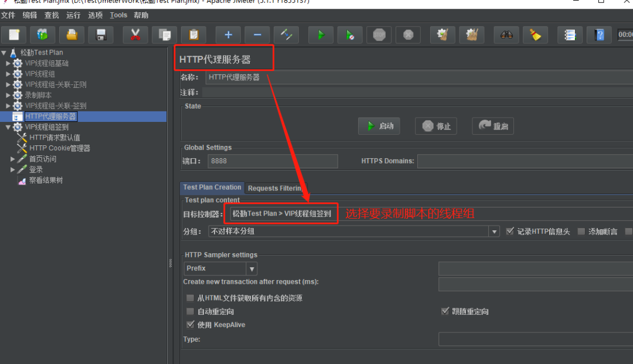
Task: Open the 分组 dropdown
Action: point(494,231)
